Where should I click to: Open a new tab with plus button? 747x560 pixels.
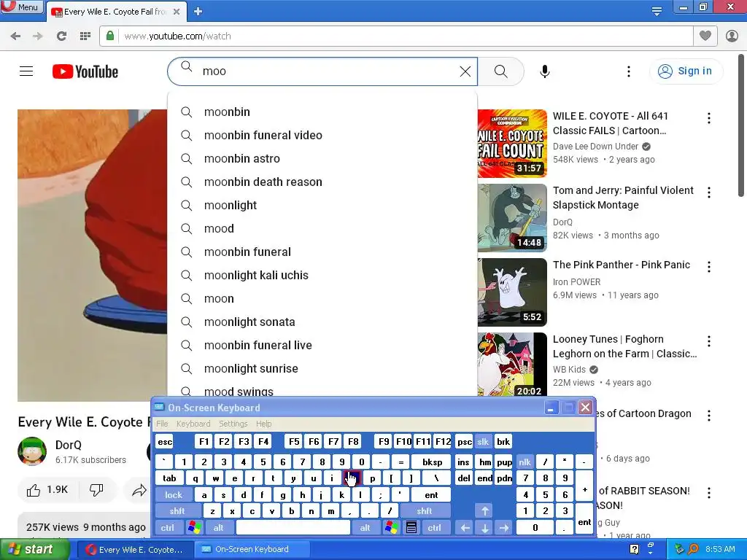click(198, 12)
